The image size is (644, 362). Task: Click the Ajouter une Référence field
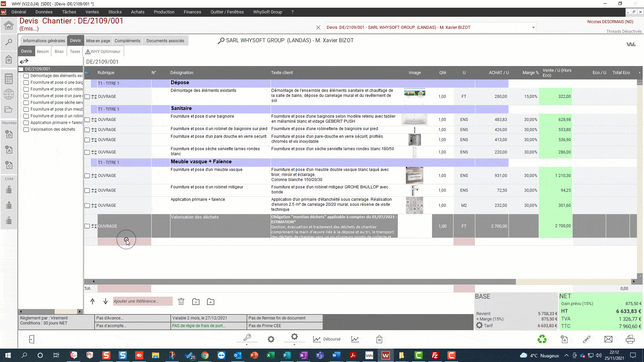click(143, 301)
